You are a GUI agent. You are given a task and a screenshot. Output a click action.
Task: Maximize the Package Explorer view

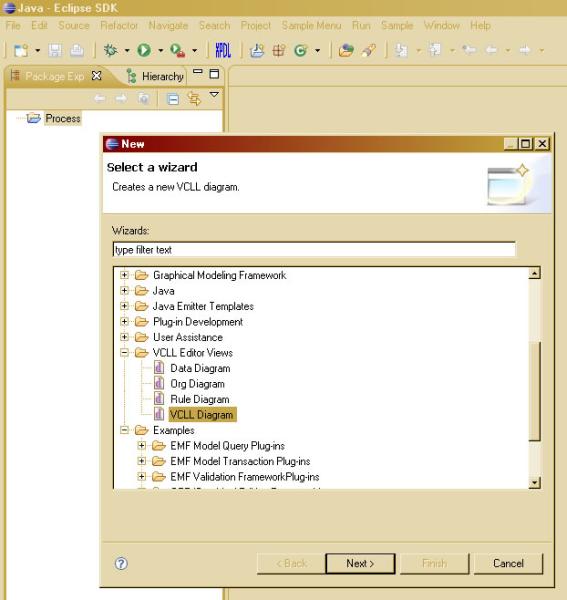(214, 73)
